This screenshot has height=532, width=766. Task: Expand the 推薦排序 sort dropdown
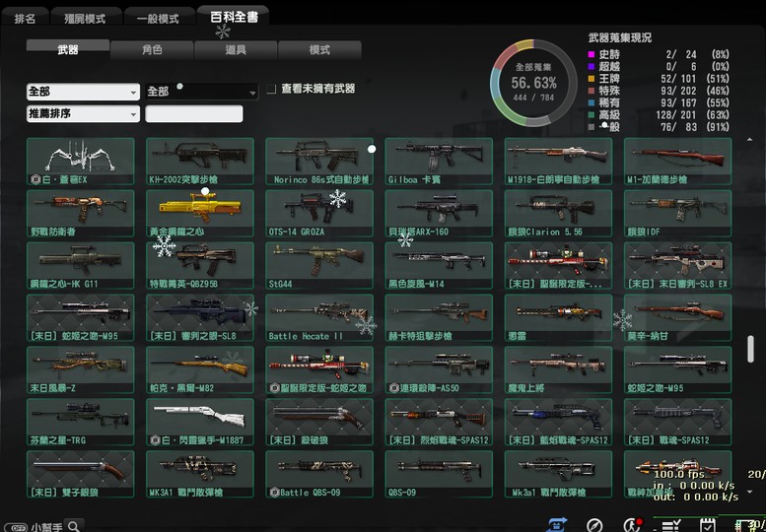(x=83, y=114)
